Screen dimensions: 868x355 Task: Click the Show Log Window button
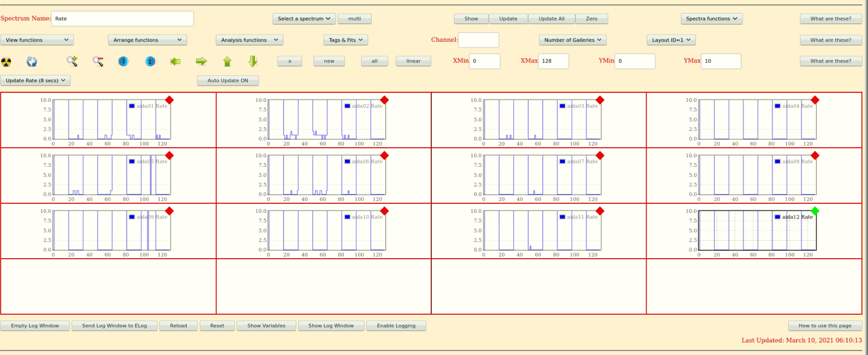331,326
